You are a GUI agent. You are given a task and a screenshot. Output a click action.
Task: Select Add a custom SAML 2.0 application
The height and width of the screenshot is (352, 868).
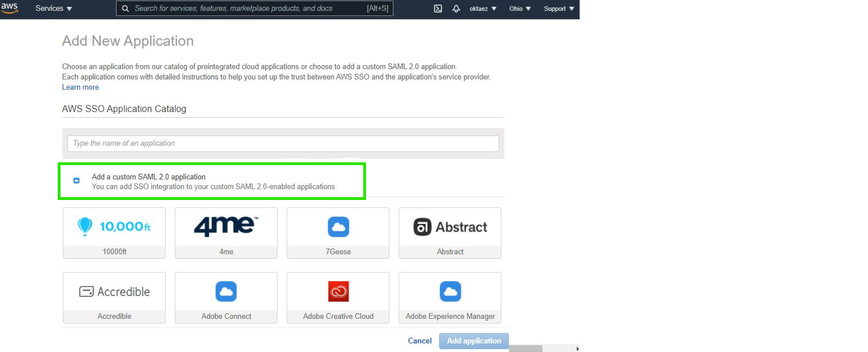(211, 182)
